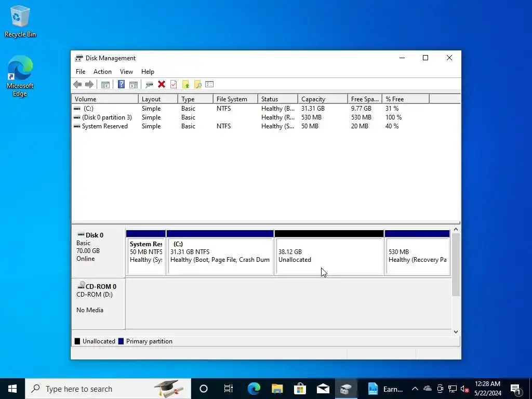The height and width of the screenshot is (399, 532).
Task: Open the View menu
Action: [126, 72]
